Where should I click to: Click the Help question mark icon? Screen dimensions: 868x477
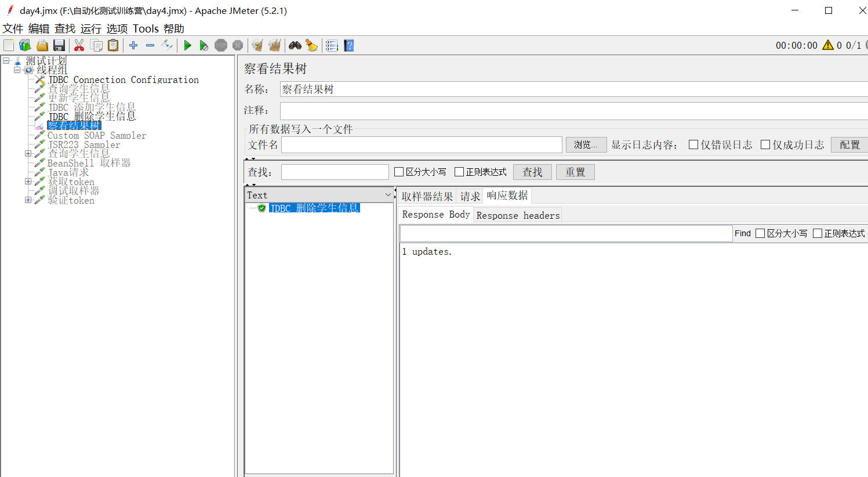[348, 45]
